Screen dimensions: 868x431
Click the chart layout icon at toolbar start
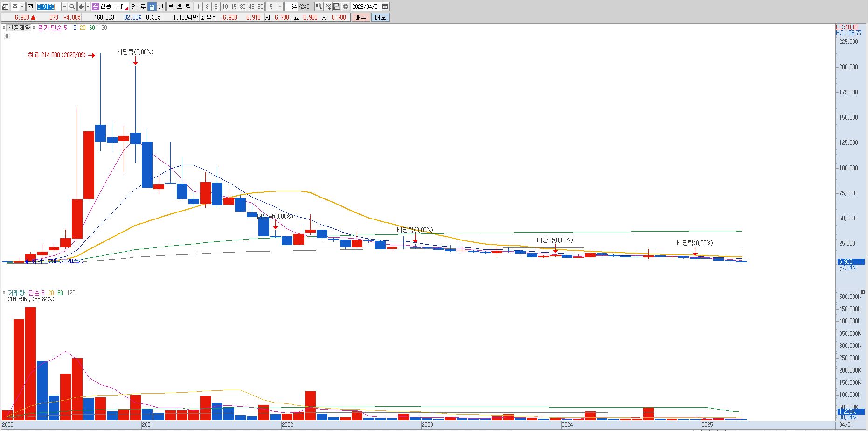[6, 7]
